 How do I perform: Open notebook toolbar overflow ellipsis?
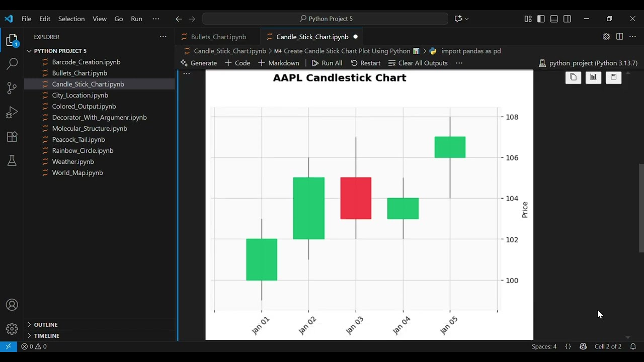pyautogui.click(x=459, y=63)
